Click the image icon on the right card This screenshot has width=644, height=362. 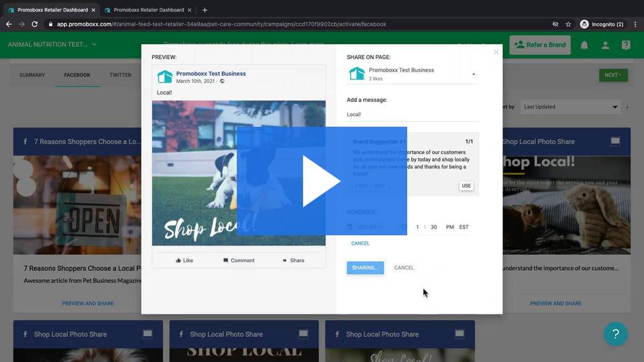(615, 141)
